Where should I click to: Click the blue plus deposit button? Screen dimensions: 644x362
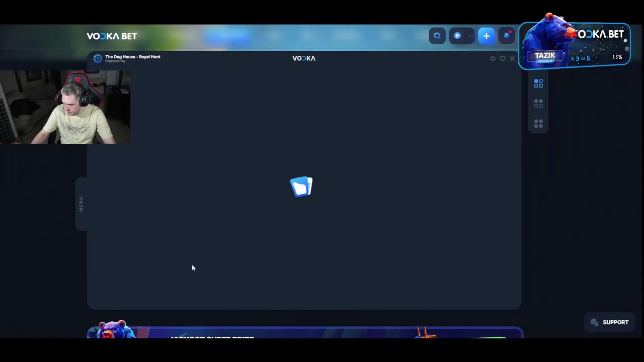[x=486, y=36]
